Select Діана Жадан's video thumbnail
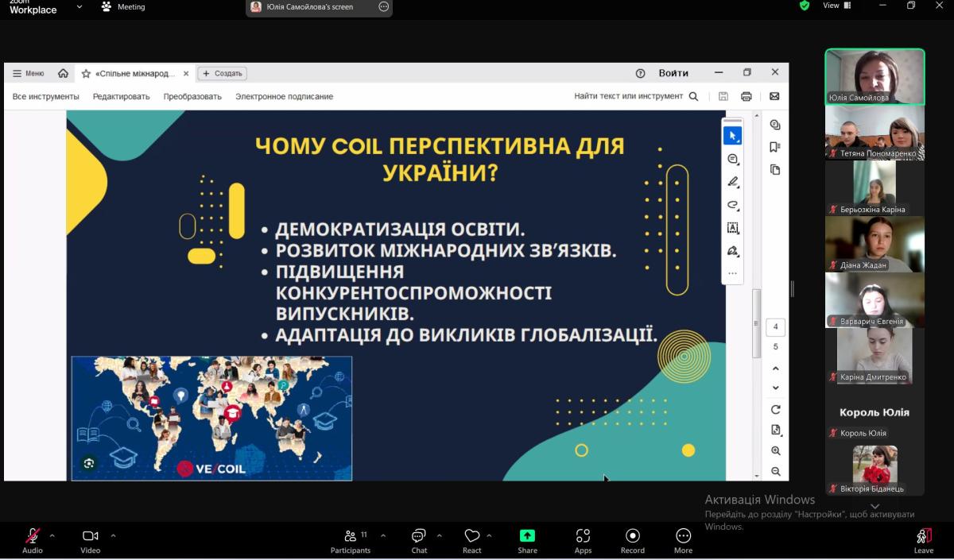 pos(874,244)
